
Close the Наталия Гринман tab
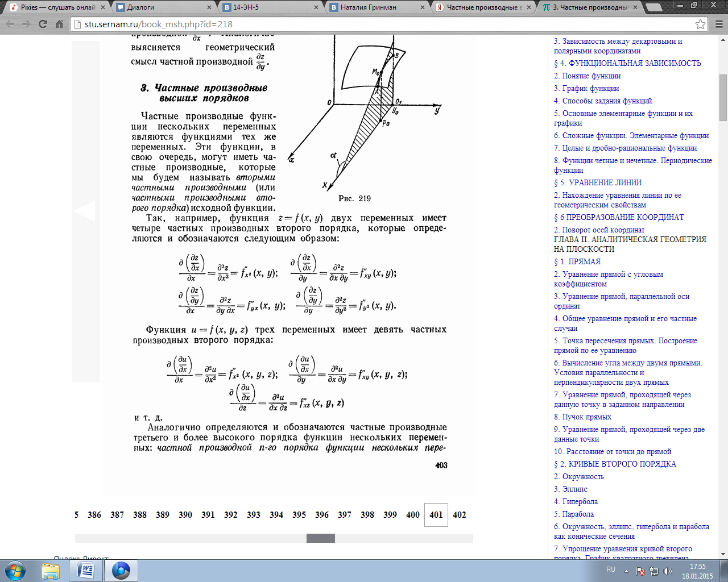pyautogui.click(x=423, y=7)
